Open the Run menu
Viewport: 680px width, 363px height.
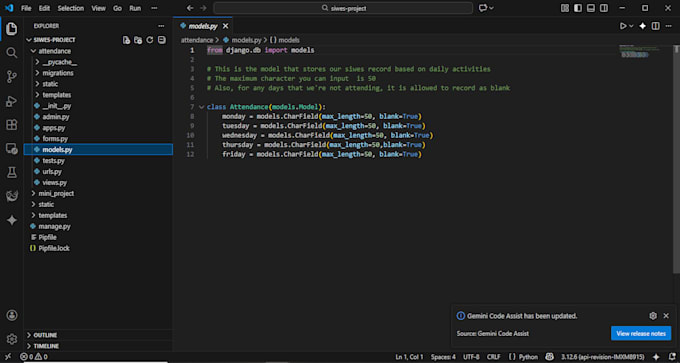click(135, 8)
